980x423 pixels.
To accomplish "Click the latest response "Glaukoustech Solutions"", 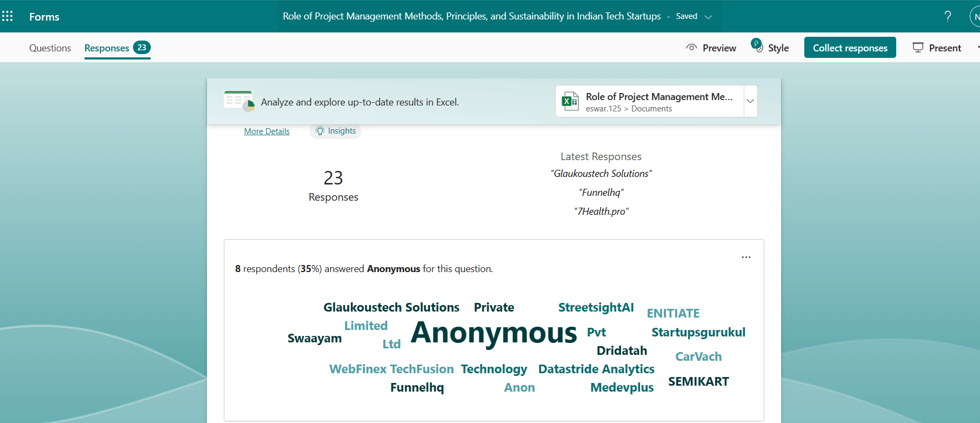I will [601, 174].
